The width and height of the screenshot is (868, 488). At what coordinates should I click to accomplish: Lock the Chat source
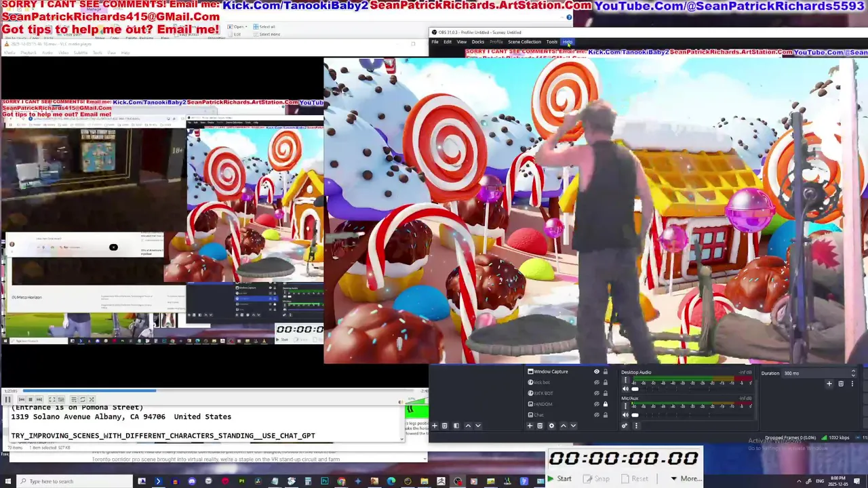(606, 415)
